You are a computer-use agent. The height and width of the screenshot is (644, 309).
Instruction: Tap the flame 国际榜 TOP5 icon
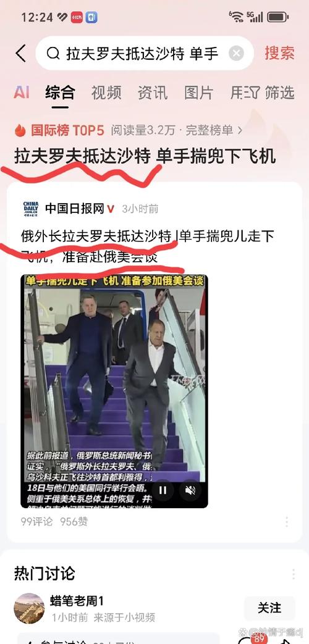click(20, 131)
